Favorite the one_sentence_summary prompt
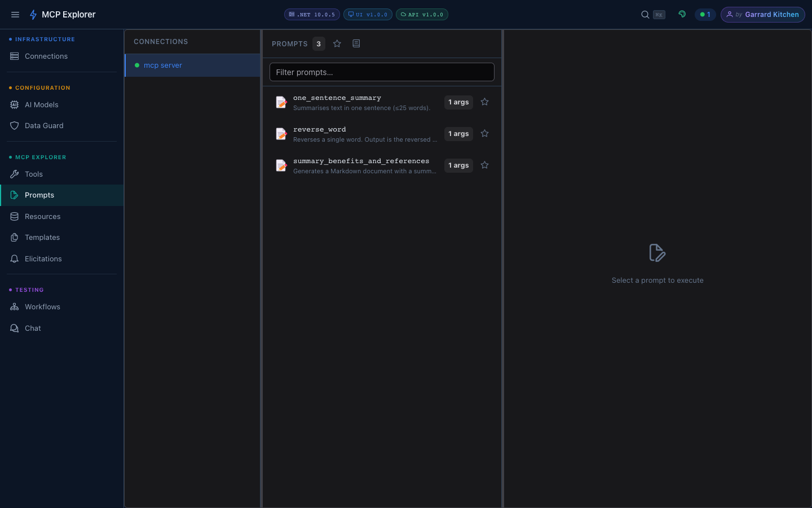 pos(484,102)
